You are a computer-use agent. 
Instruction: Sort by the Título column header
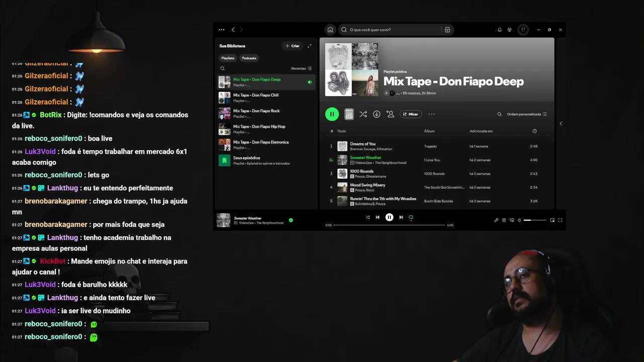point(341,131)
